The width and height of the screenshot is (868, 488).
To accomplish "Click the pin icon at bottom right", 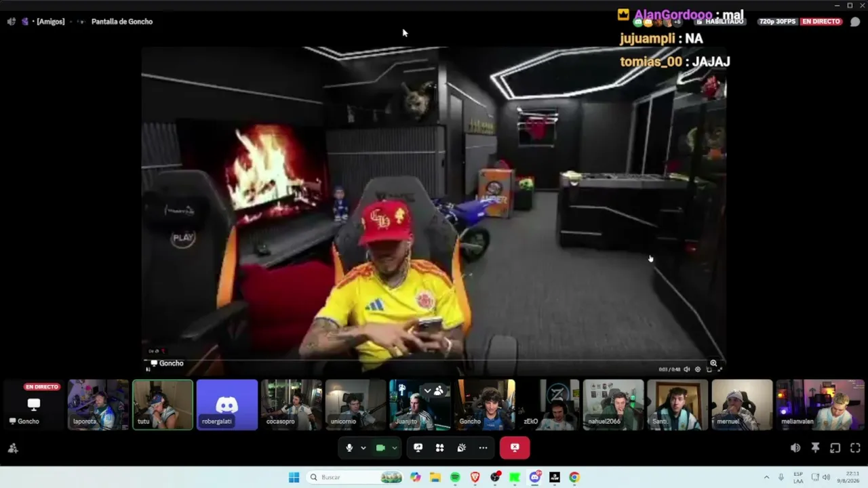I will 815,448.
